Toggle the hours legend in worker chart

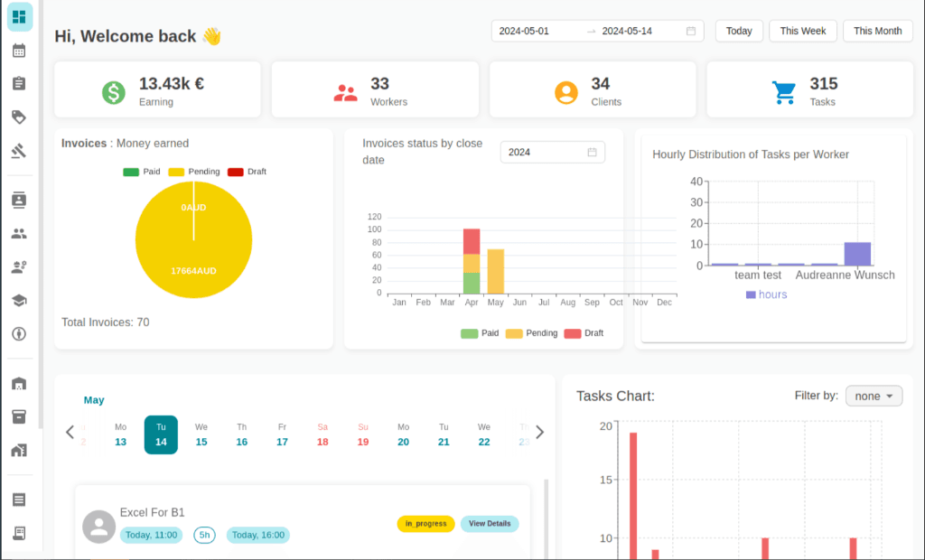766,294
